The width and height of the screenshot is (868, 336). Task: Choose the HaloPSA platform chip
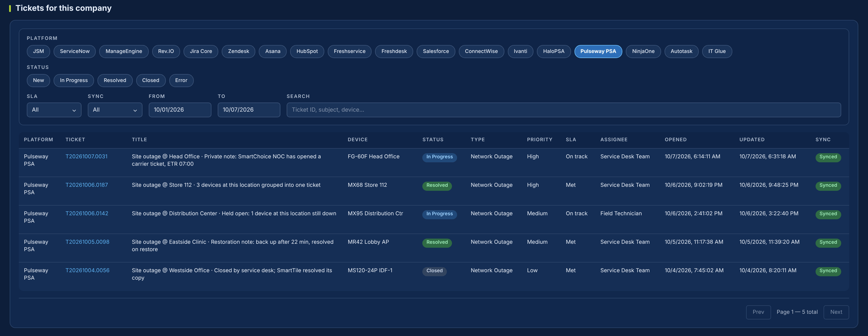coord(554,51)
